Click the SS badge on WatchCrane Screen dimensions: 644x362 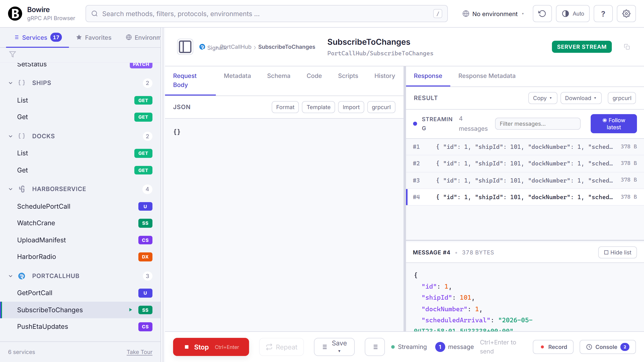click(145, 223)
